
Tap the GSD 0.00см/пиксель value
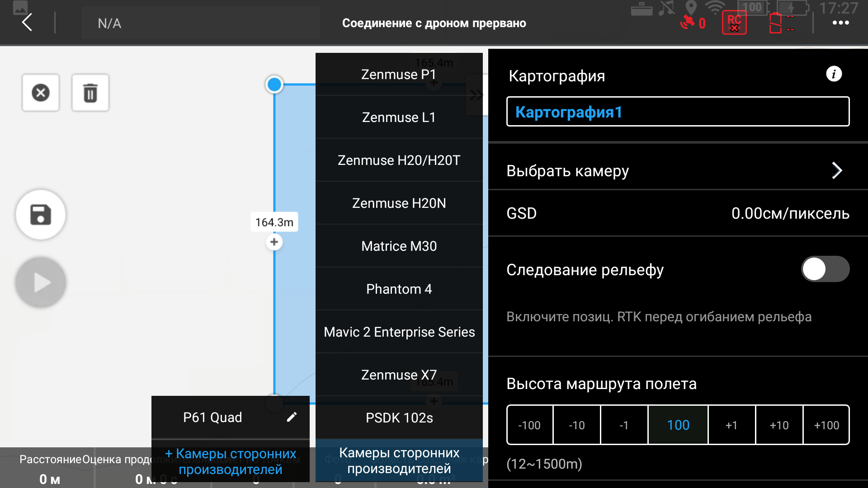[790, 213]
